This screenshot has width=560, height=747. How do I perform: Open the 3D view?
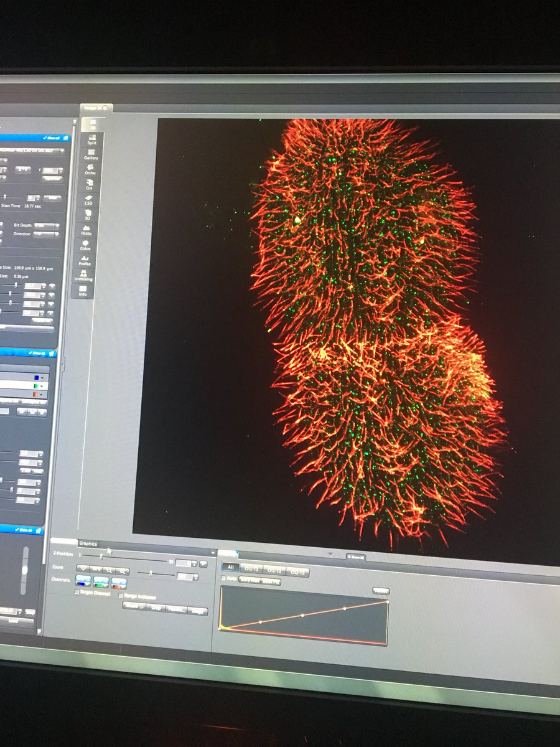[x=88, y=215]
